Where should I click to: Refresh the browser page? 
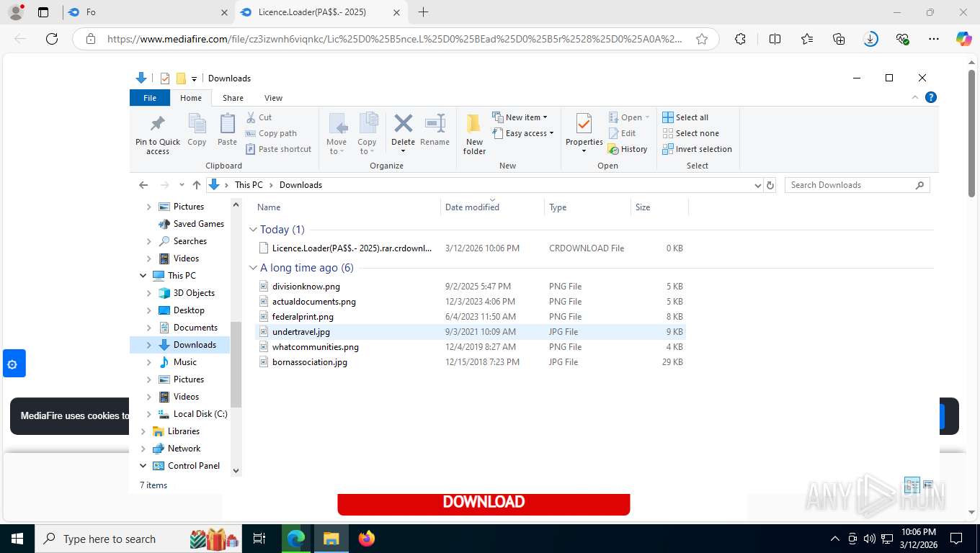point(52,39)
